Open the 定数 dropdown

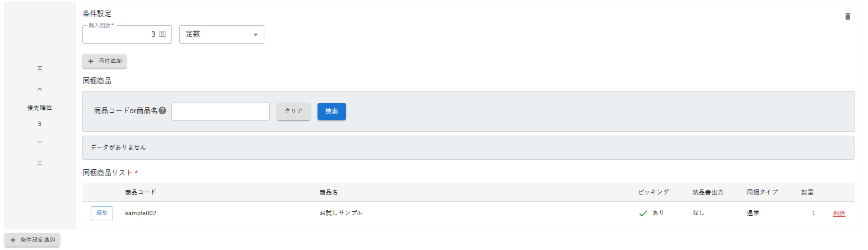[x=221, y=34]
